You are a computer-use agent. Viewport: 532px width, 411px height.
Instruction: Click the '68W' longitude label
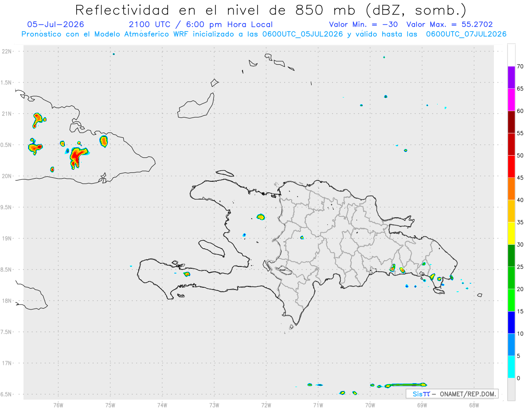[x=473, y=405]
